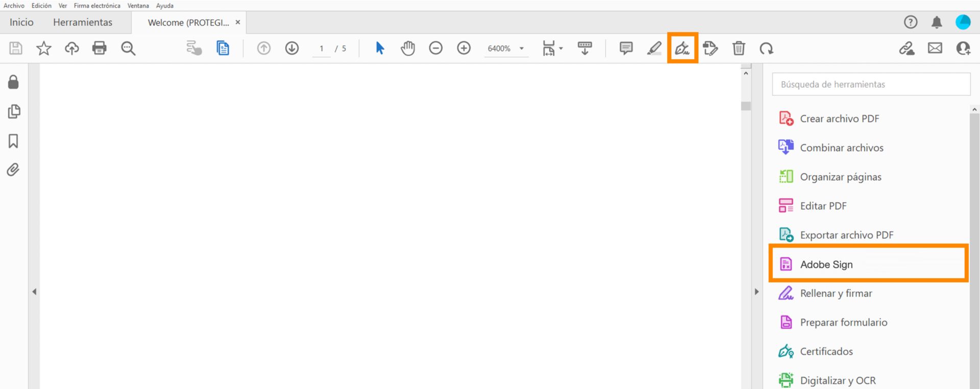Open the Archivo menu
Image resolution: width=980 pixels, height=389 pixels.
click(x=14, y=6)
